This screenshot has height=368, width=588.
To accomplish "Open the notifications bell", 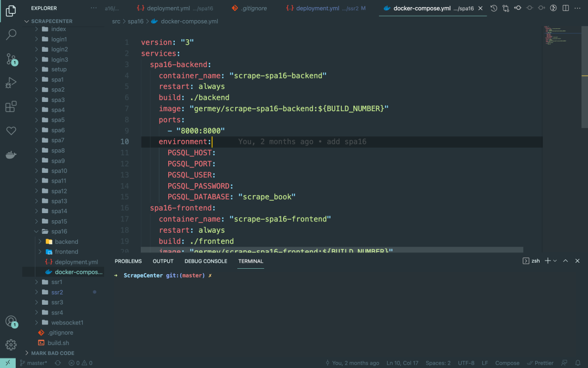I will click(x=577, y=362).
